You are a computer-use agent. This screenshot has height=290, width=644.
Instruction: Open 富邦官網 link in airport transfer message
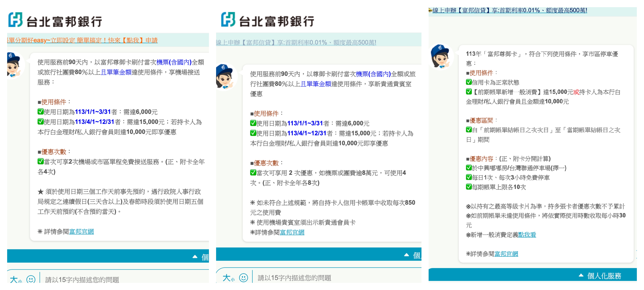coord(81,231)
